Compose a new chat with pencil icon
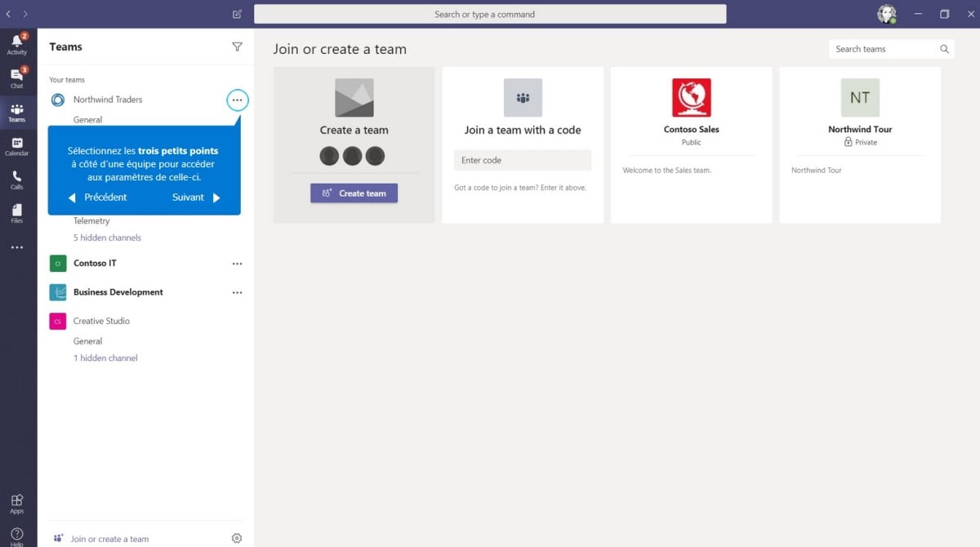The image size is (980, 547). click(237, 14)
